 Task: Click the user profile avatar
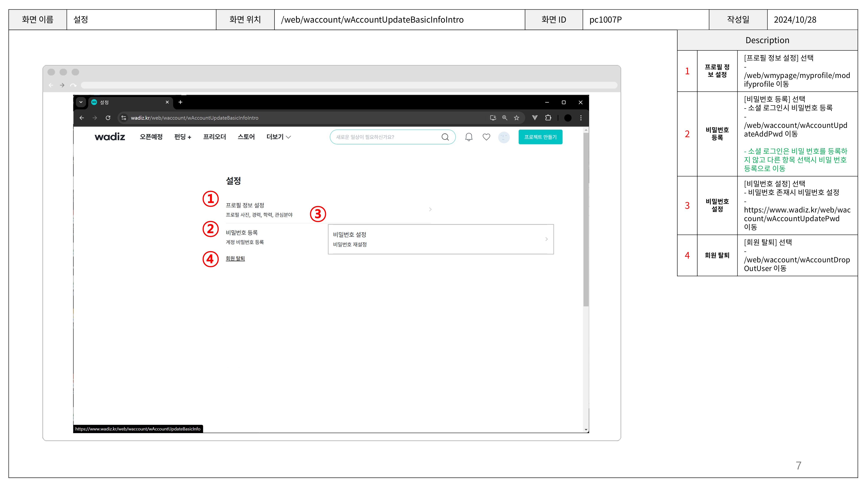(504, 137)
